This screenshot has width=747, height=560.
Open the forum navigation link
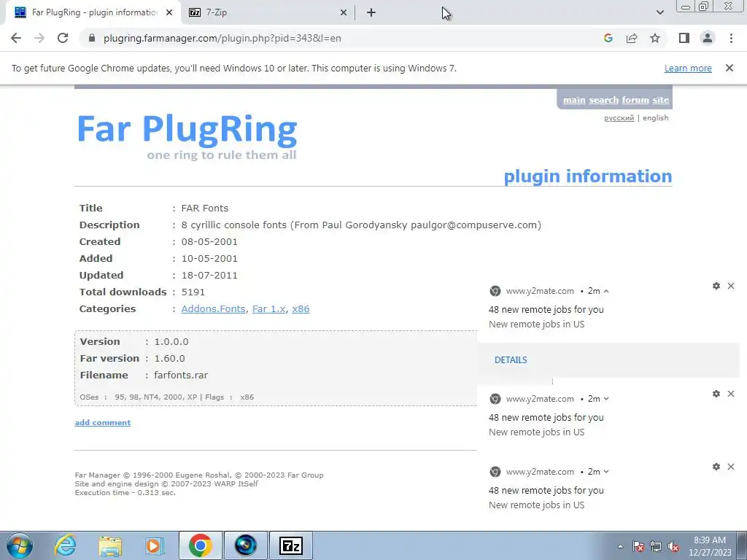(635, 100)
